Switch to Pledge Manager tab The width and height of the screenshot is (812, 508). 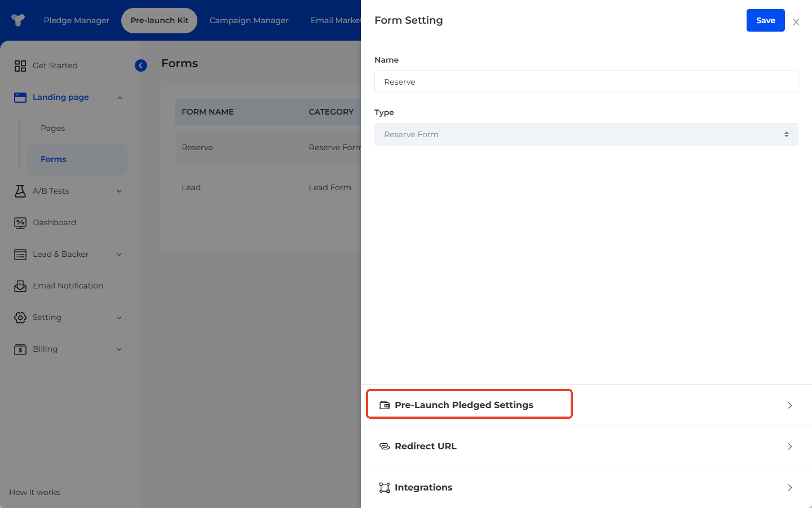(77, 20)
